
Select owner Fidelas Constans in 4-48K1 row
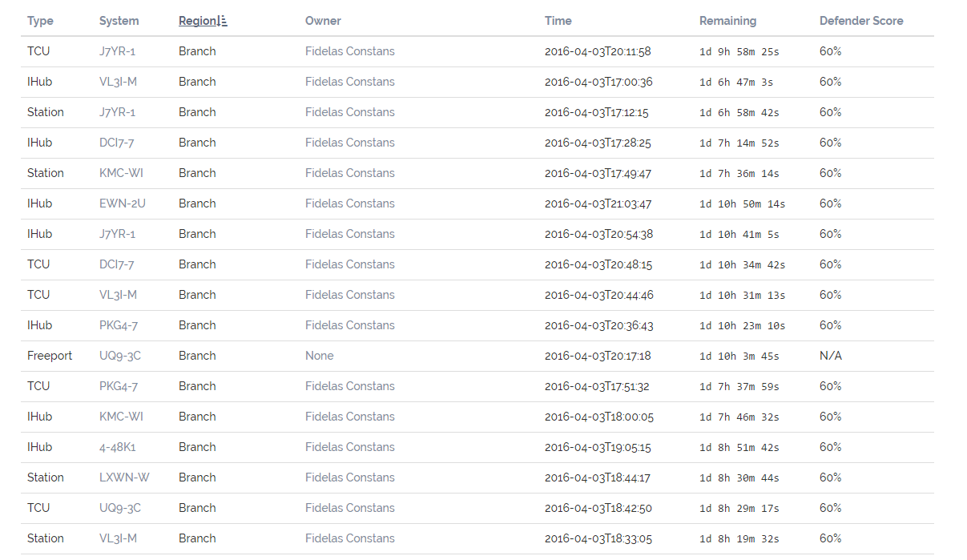click(350, 447)
